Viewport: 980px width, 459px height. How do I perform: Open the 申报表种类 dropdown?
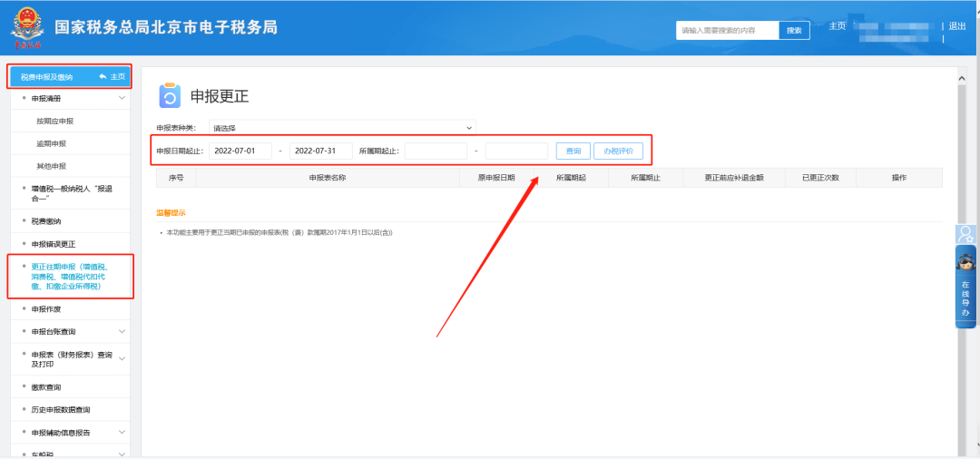coord(342,128)
